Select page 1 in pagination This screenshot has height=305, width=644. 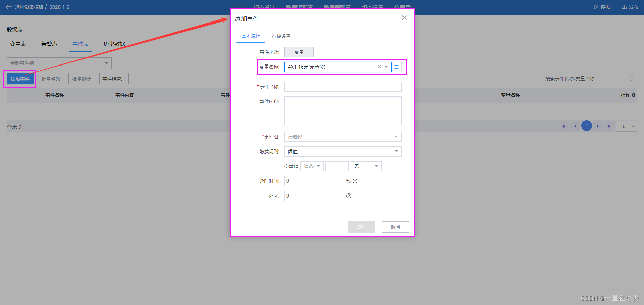pyautogui.click(x=587, y=126)
